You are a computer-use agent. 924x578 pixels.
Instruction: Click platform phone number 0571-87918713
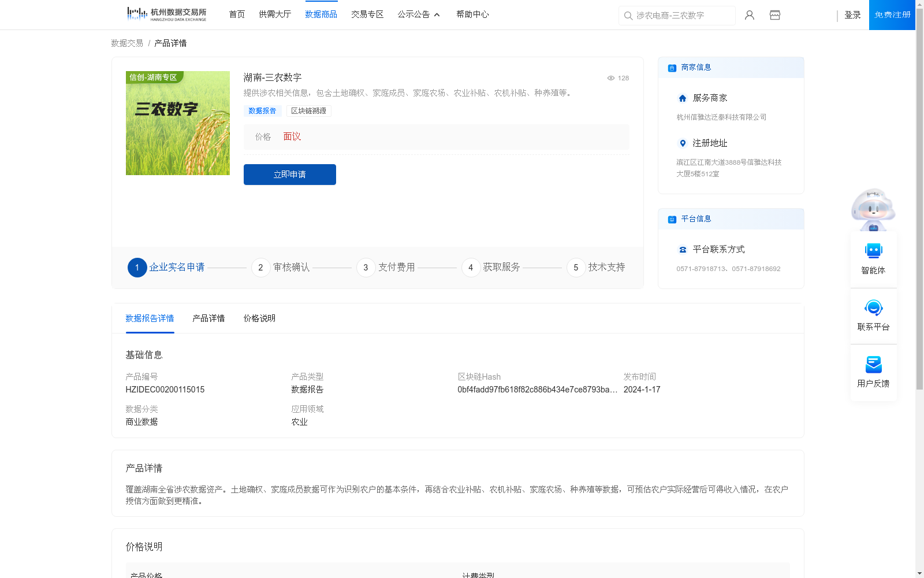701,269
